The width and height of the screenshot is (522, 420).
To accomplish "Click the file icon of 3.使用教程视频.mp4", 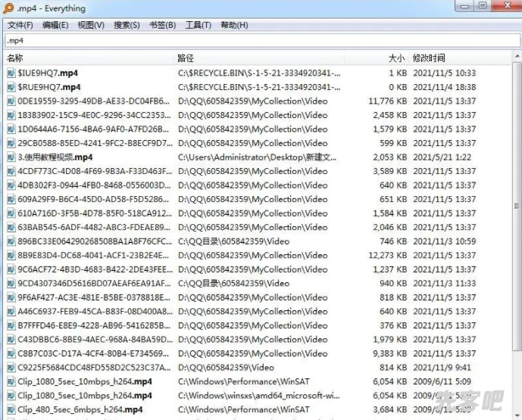I will point(11,157).
